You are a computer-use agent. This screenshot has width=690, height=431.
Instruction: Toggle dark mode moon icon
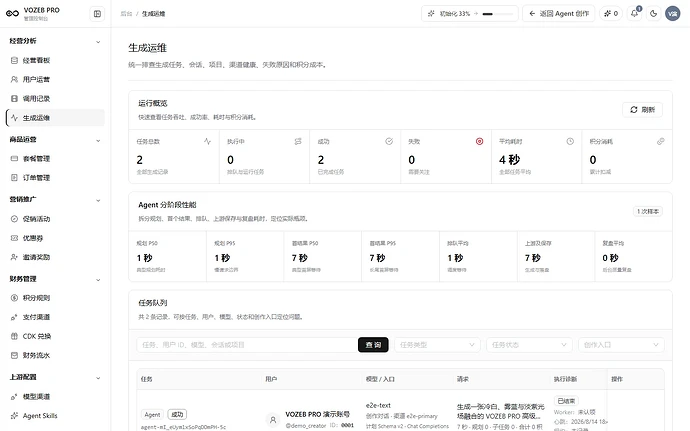653,14
